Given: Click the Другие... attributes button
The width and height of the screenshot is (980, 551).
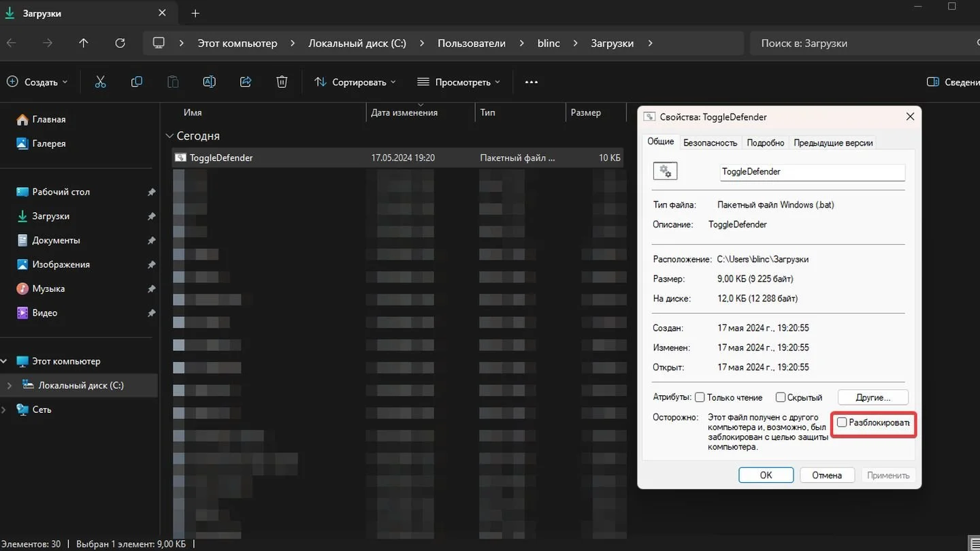Looking at the screenshot, I should pos(872,397).
